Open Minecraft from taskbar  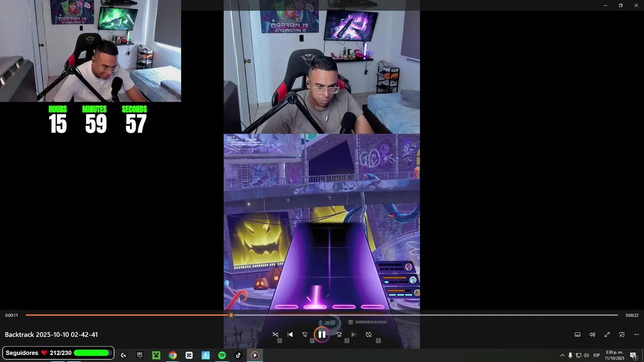click(x=156, y=355)
